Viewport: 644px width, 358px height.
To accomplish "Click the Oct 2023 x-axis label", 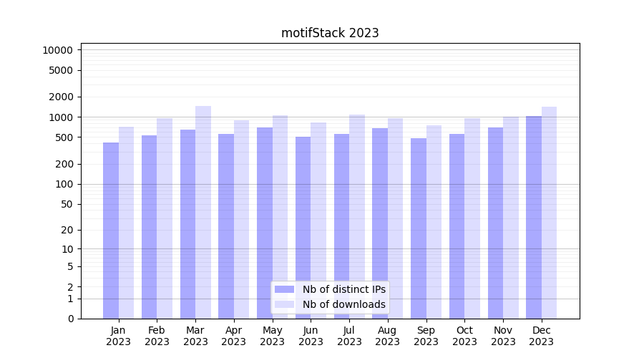I will [x=464, y=336].
